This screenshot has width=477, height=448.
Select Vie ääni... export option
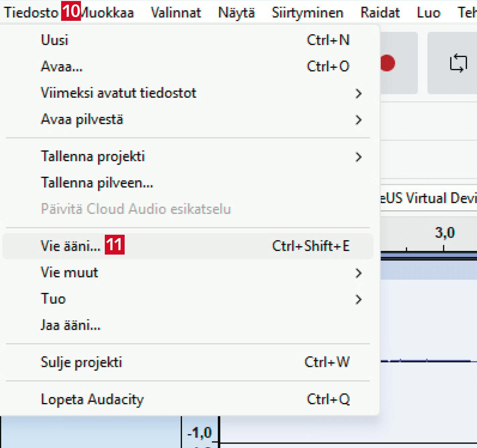(x=71, y=246)
